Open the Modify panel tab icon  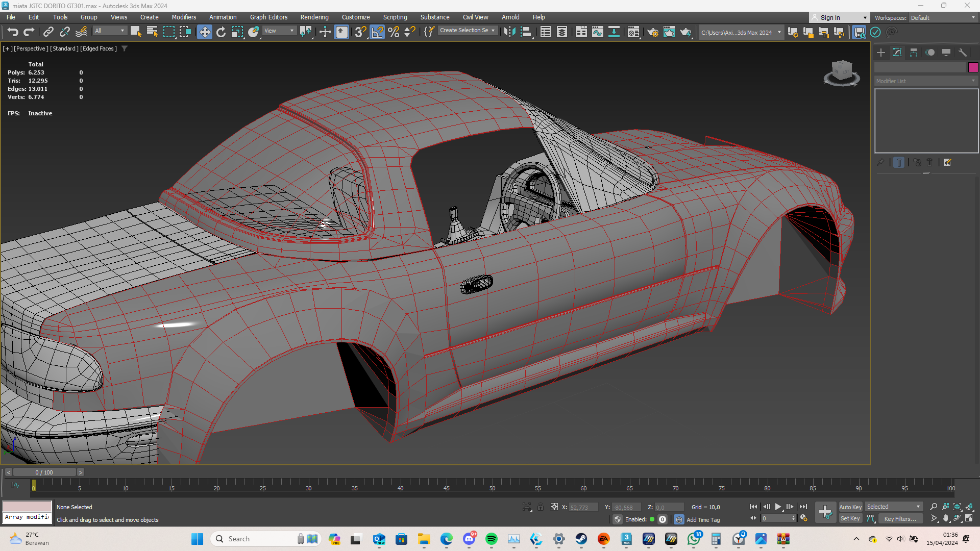coord(897,53)
